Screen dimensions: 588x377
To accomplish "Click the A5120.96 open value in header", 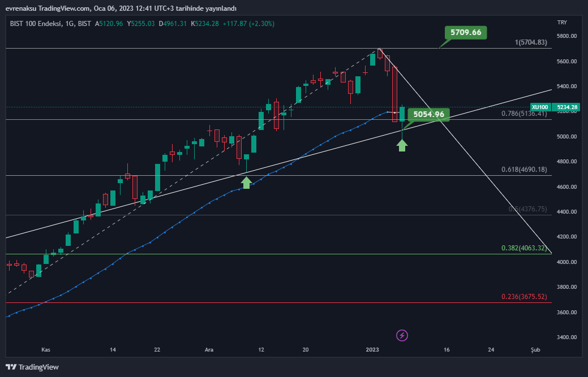I will (109, 24).
